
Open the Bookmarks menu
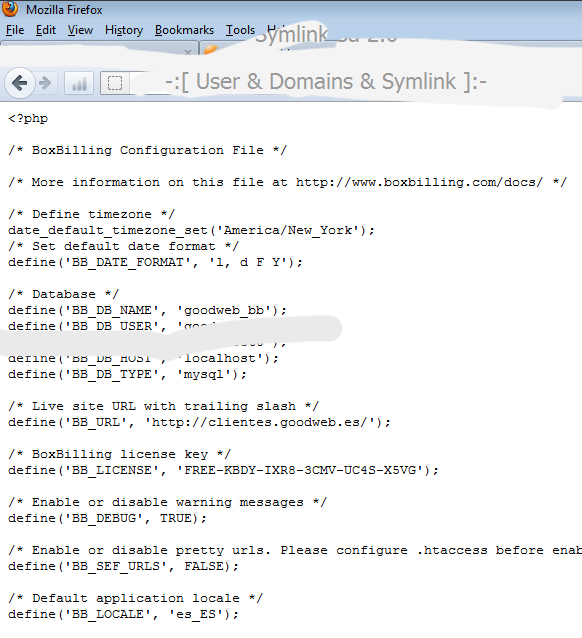[184, 30]
